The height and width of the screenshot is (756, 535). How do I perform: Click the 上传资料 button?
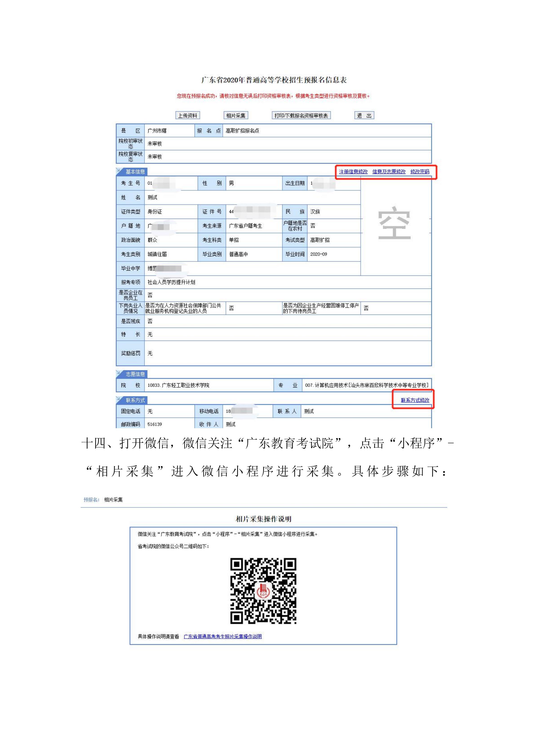click(187, 116)
